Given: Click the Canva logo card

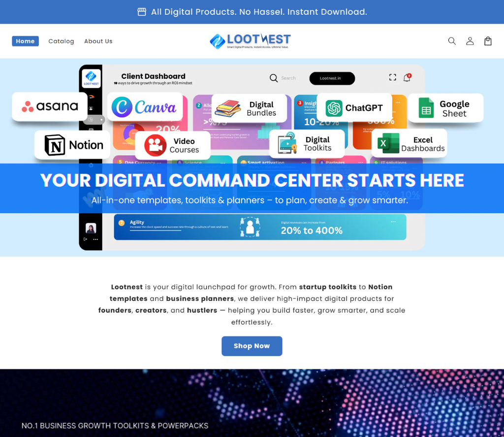Looking at the screenshot, I should coord(145,107).
